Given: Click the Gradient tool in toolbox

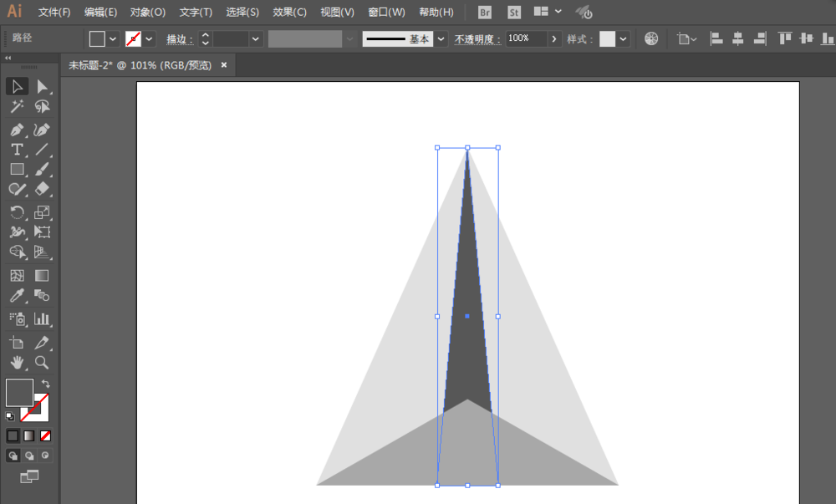Looking at the screenshot, I should 42,275.
